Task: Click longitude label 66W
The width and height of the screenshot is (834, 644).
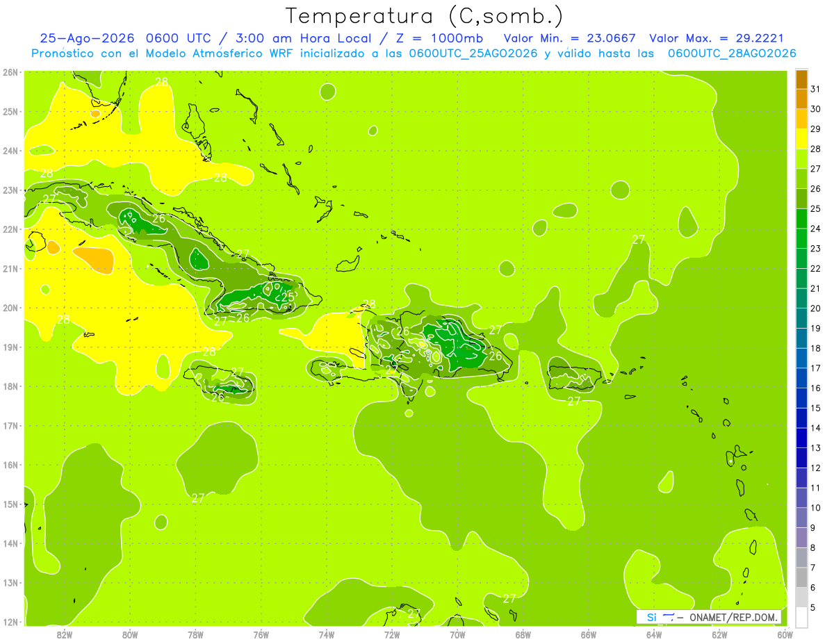Action: [589, 634]
